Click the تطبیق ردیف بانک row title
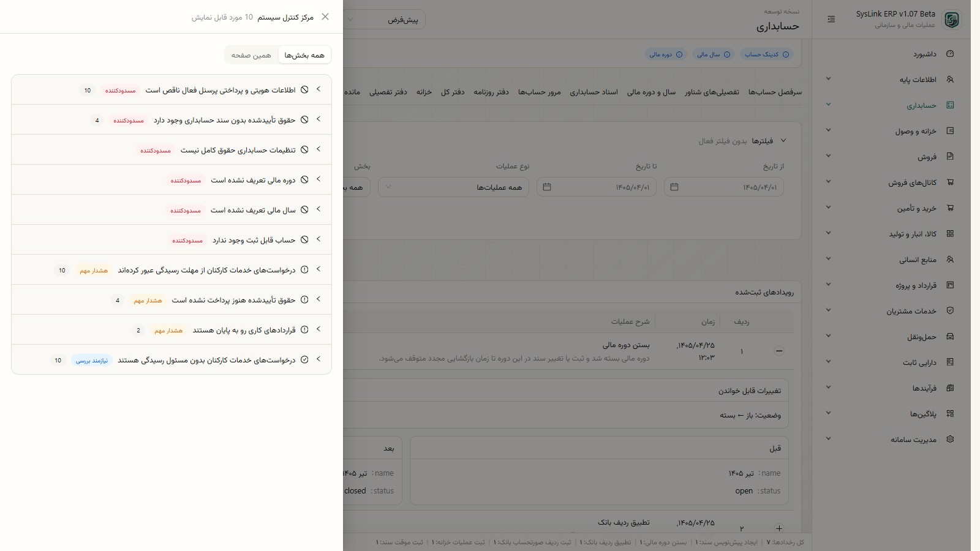Image resolution: width=980 pixels, height=551 pixels. click(624, 522)
